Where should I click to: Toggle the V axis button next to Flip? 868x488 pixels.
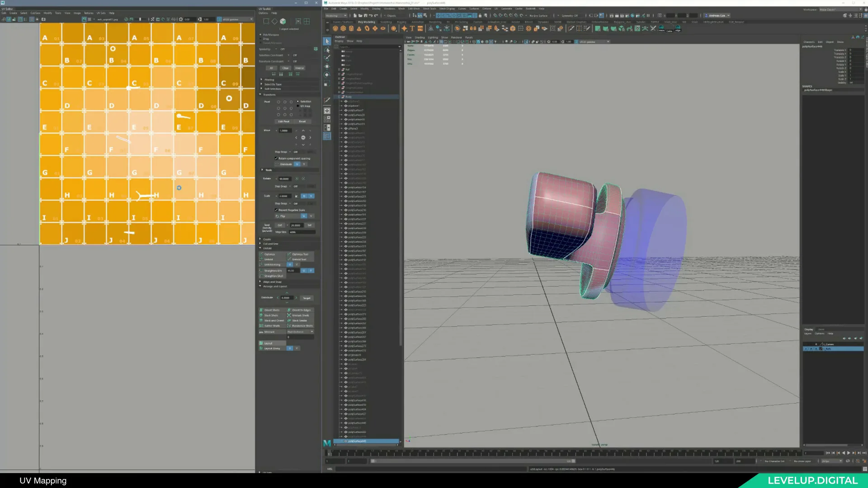coord(311,216)
